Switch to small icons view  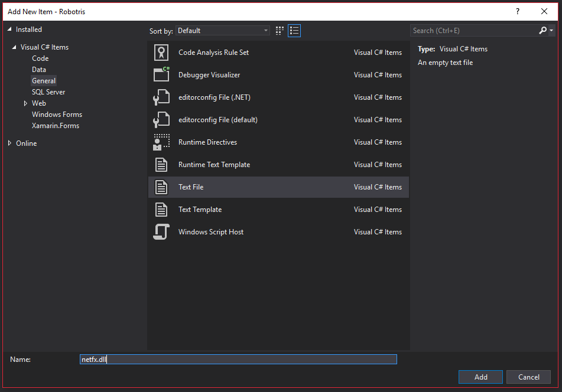(280, 31)
